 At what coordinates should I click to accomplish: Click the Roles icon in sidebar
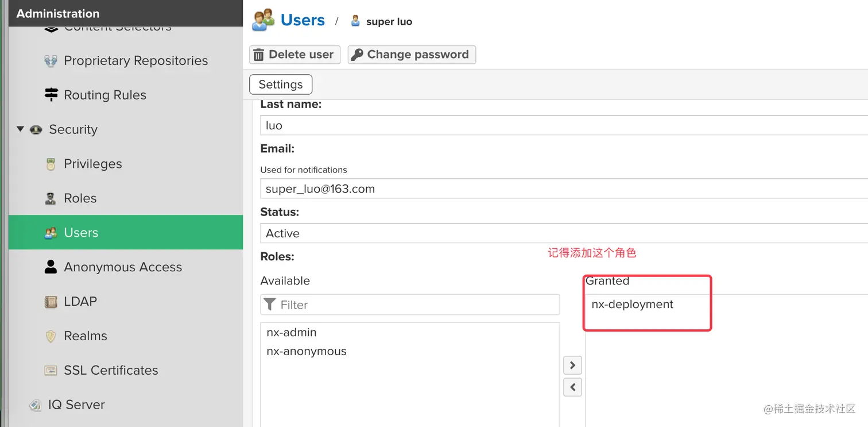(x=51, y=199)
